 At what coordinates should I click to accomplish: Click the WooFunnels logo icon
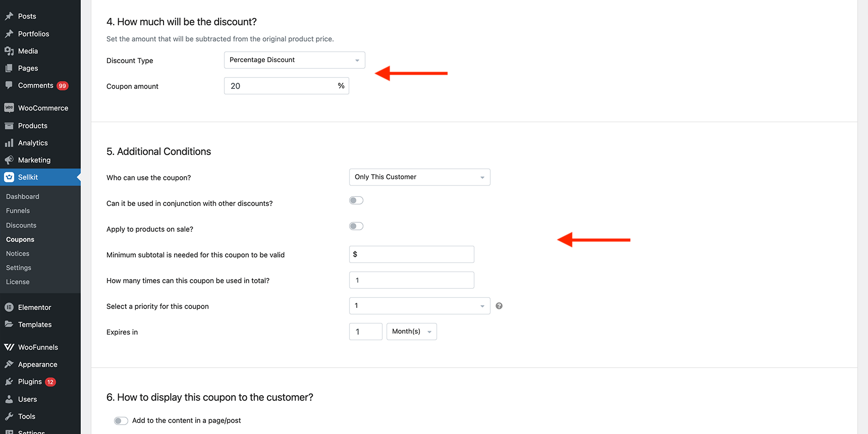[x=9, y=347]
